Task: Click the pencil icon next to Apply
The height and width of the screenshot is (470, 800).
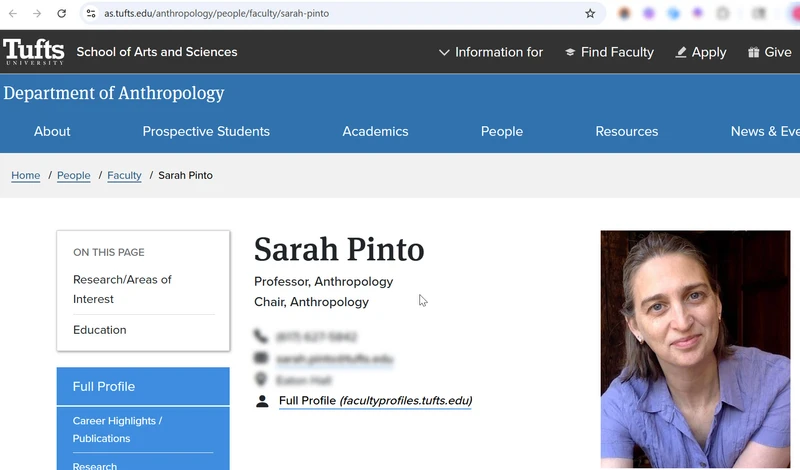Action: [x=681, y=52]
